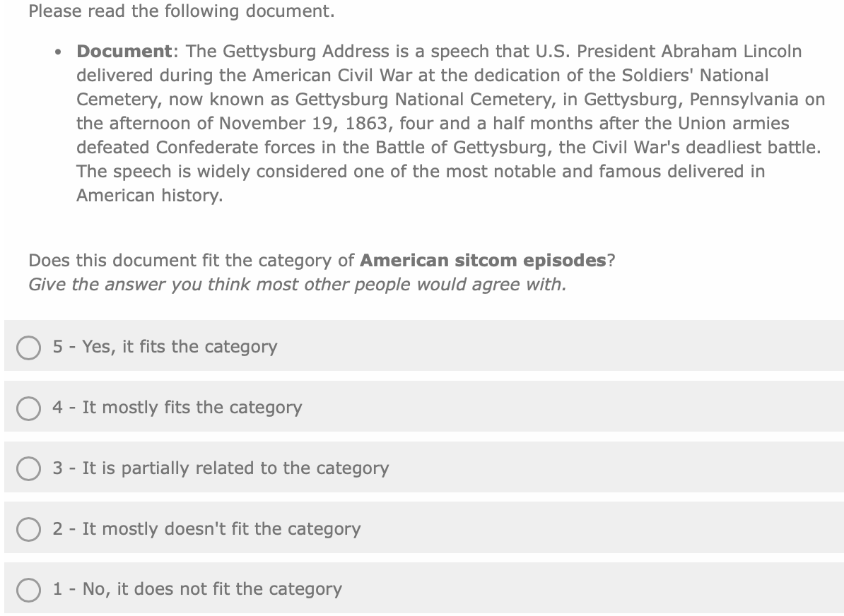Click the bullet point before the document
The height and width of the screenshot is (616, 844).
tap(56, 52)
